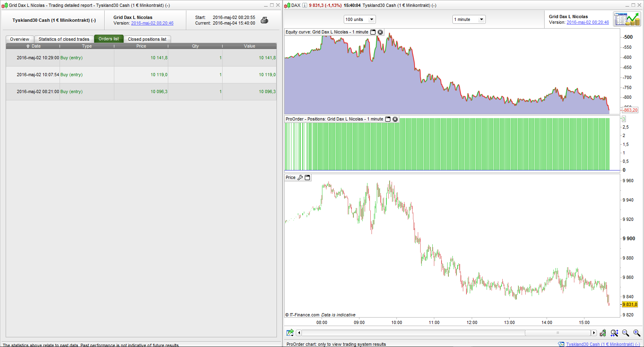Maximize the Equity curve panel

pyautogui.click(x=373, y=32)
